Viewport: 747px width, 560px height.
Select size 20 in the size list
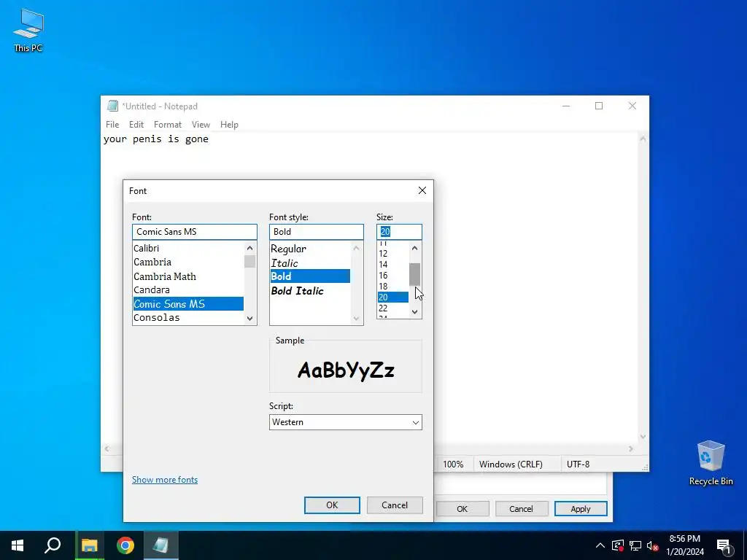pyautogui.click(x=393, y=297)
